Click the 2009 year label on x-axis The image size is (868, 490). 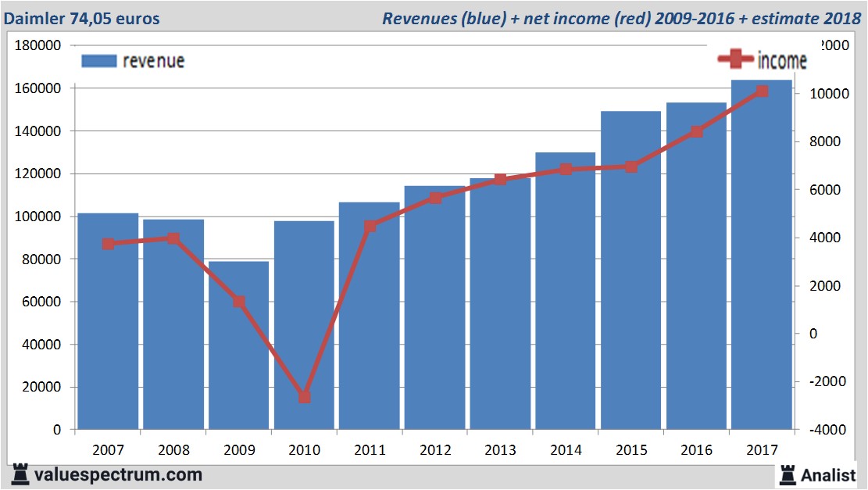tap(238, 449)
